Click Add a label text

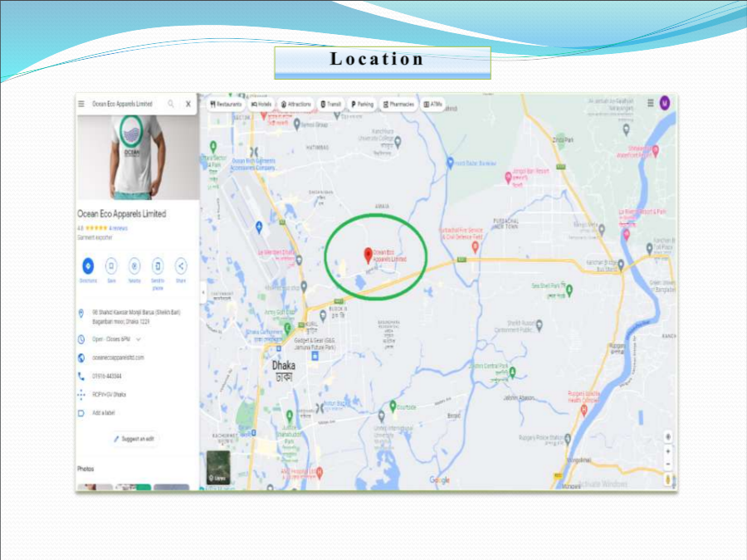104,413
